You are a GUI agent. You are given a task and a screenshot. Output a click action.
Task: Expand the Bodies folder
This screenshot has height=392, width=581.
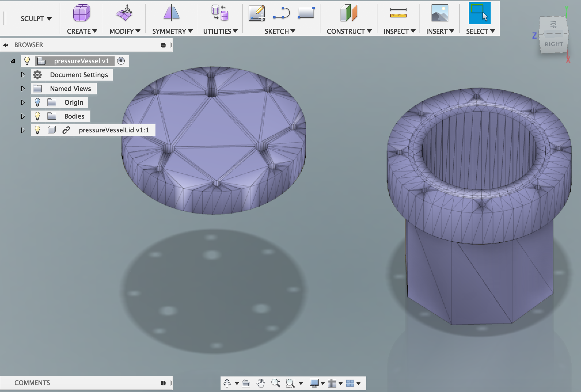pyautogui.click(x=23, y=116)
